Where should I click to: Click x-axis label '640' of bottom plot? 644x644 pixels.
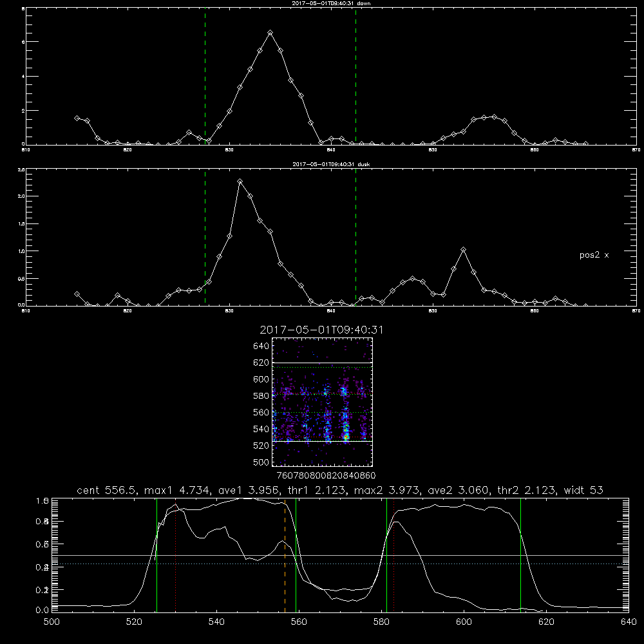pyautogui.click(x=629, y=622)
